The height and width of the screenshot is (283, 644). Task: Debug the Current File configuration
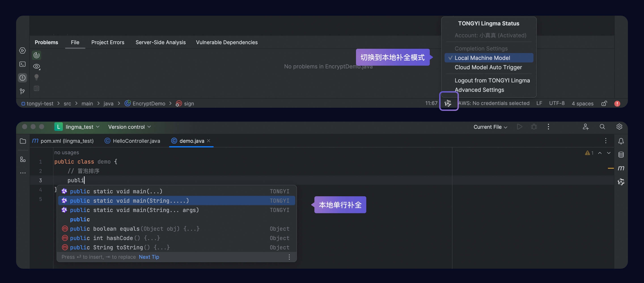534,127
